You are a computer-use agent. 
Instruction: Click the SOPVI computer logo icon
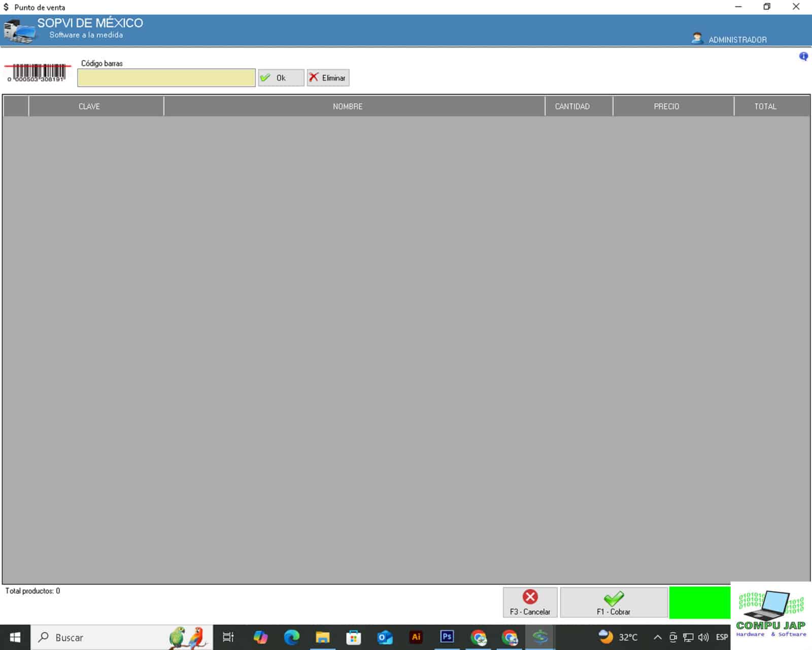[19, 31]
